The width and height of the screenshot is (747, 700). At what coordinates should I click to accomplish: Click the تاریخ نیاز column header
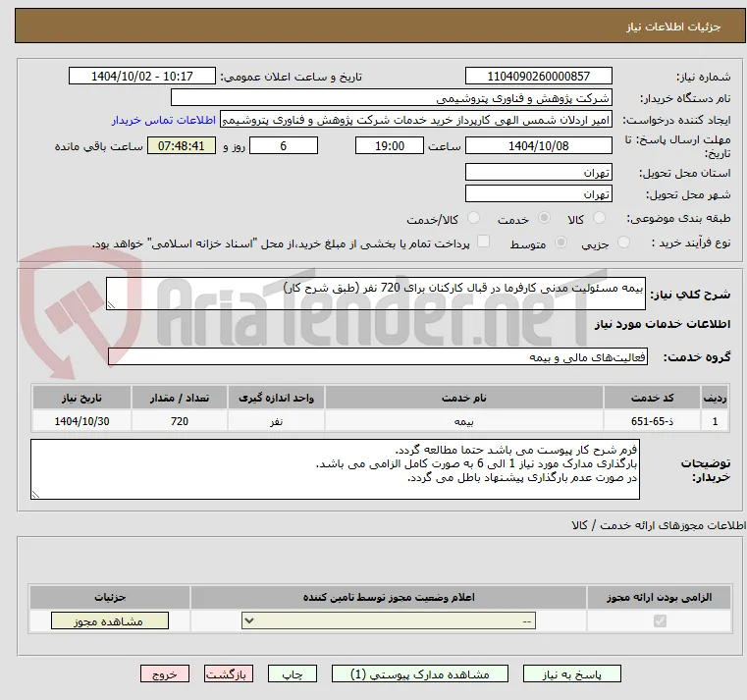tap(81, 398)
